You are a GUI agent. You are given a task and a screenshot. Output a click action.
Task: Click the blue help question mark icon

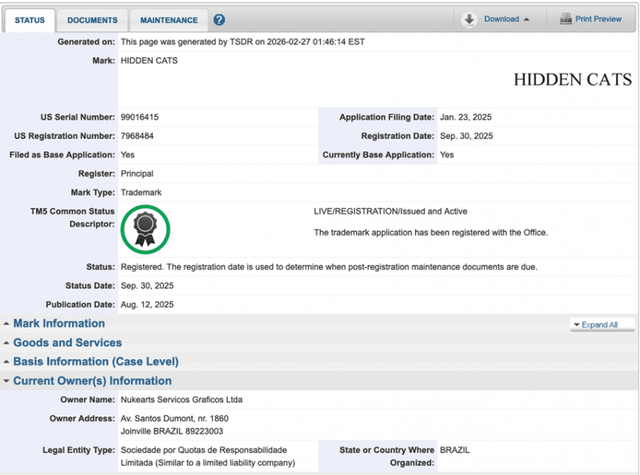[x=219, y=20]
